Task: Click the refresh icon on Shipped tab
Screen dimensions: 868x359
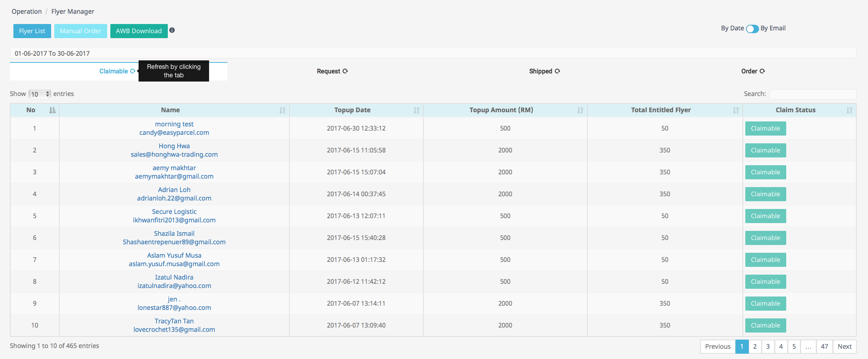Action: [557, 71]
